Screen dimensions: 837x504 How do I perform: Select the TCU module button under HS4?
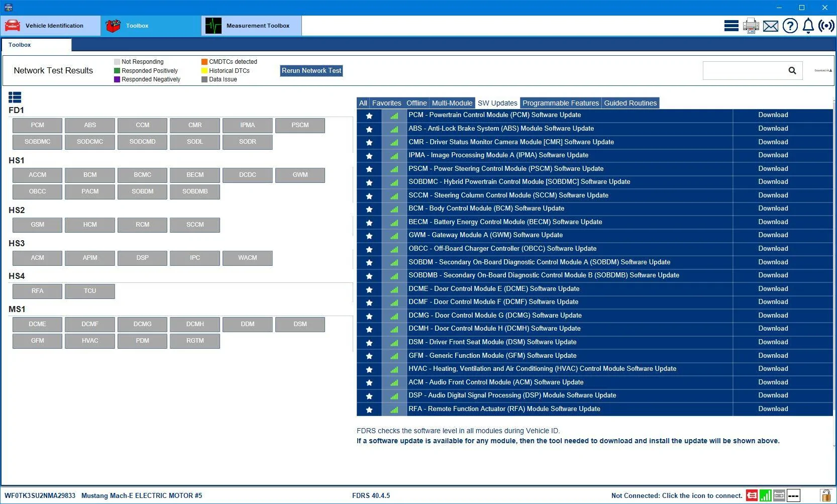tap(90, 291)
